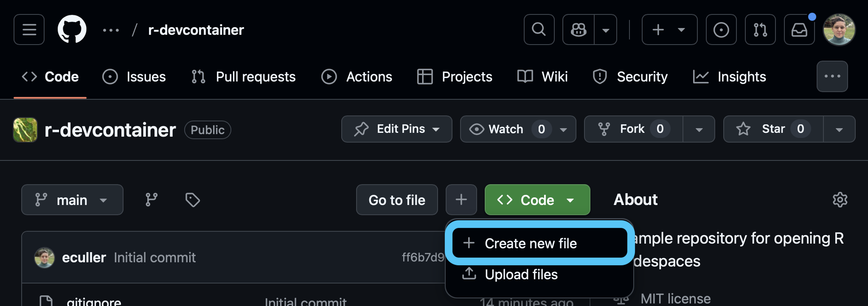Click eculler's small avatar in commit row
The width and height of the screenshot is (868, 306).
(45, 258)
